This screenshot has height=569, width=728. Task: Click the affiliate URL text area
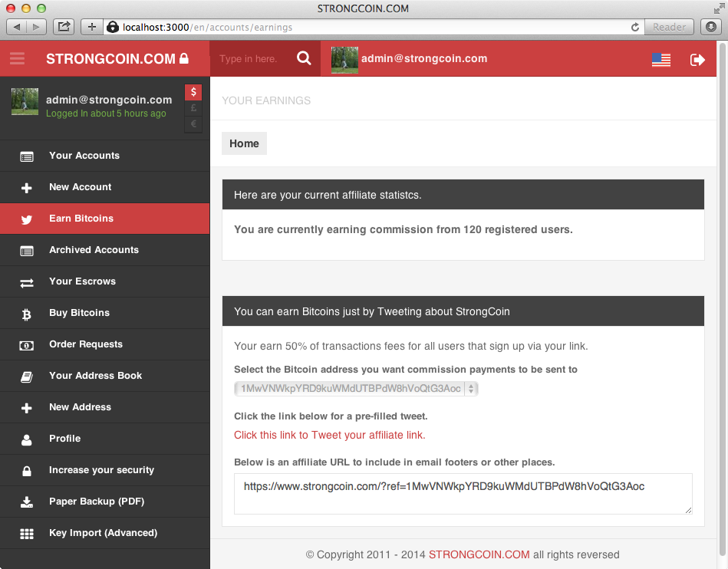pos(463,493)
